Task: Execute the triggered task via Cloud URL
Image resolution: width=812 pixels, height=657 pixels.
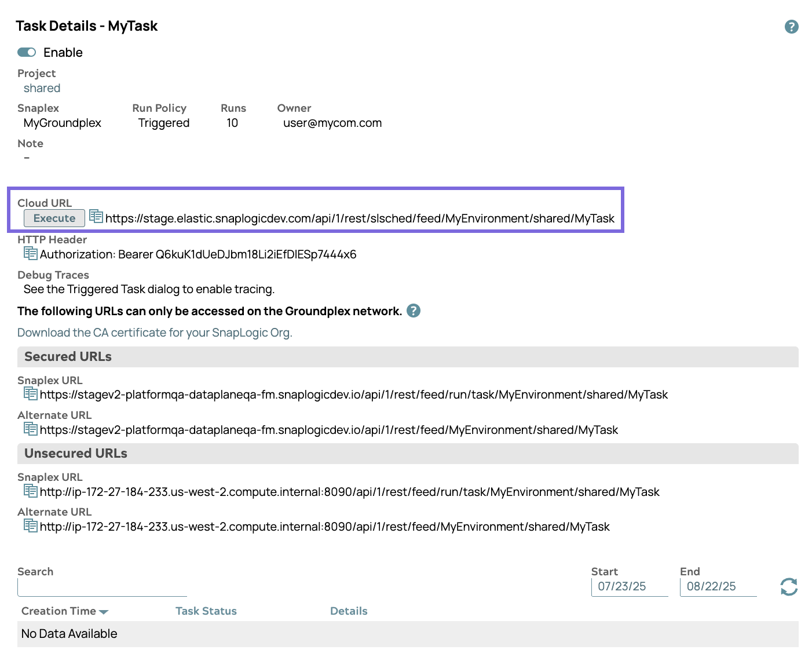Action: point(54,218)
